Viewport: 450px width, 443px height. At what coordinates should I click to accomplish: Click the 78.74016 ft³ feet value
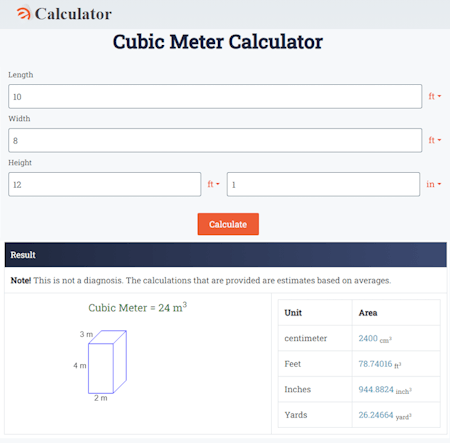click(380, 364)
